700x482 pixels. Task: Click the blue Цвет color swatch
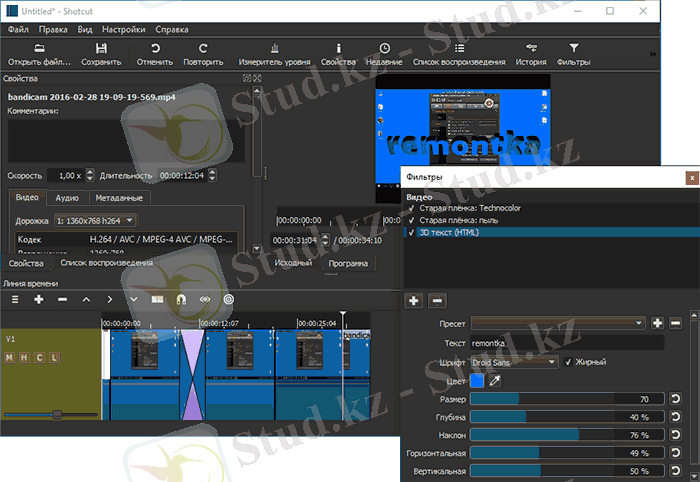[x=477, y=380]
